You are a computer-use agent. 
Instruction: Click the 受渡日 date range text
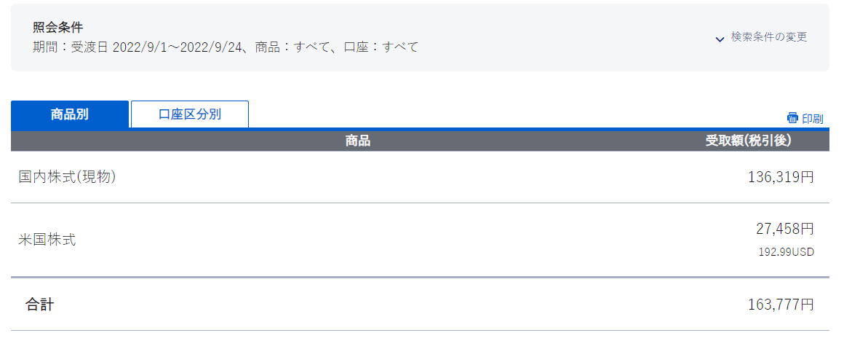[156, 47]
